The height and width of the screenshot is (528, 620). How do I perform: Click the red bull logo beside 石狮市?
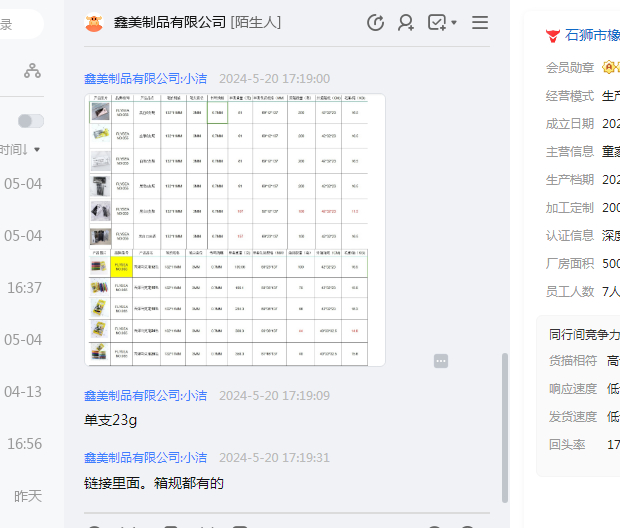point(552,36)
